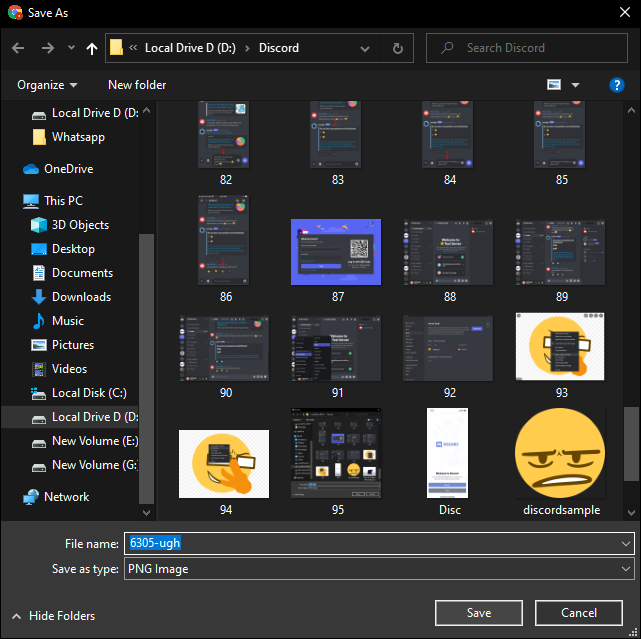Open the Organize menu
The height and width of the screenshot is (639, 641).
46,85
